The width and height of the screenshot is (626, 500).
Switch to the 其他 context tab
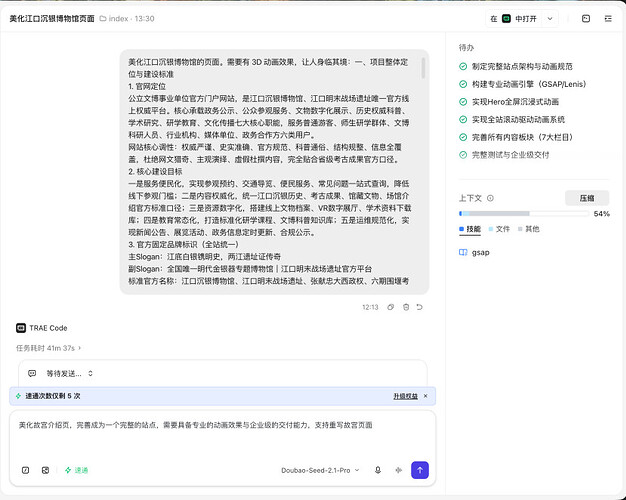click(x=529, y=229)
